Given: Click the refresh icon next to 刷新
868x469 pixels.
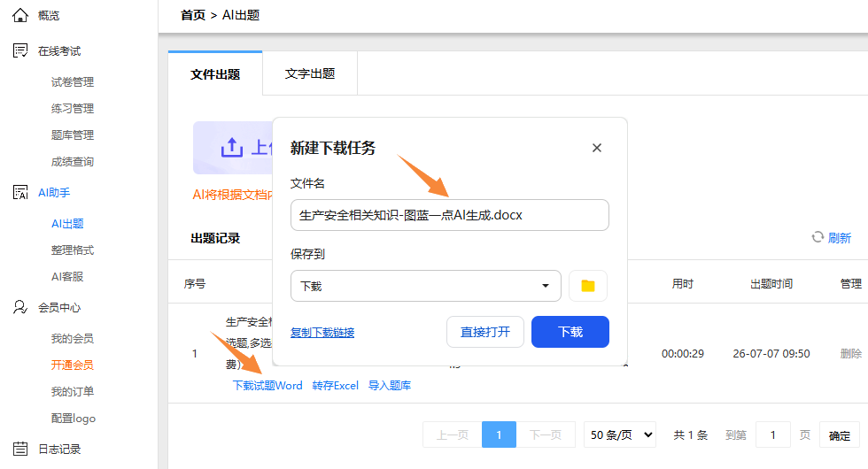Looking at the screenshot, I should coord(818,237).
